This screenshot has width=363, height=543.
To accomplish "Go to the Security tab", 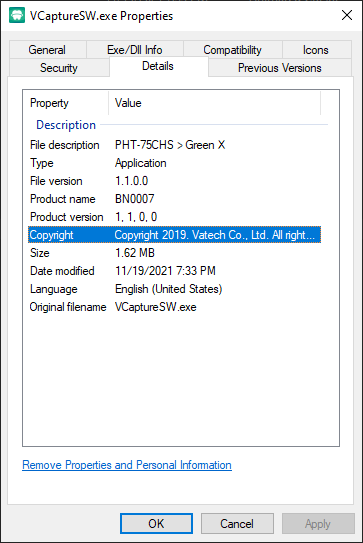I will tap(59, 68).
